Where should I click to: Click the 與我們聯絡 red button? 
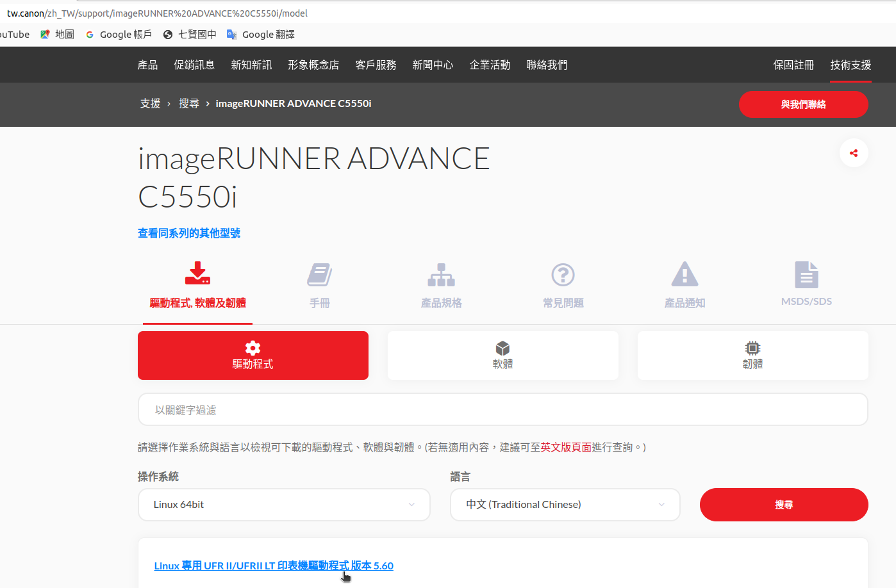804,104
